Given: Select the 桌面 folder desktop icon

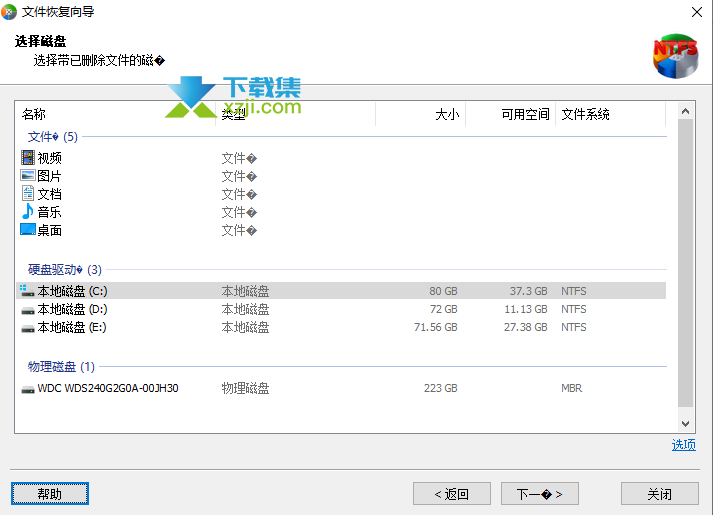Looking at the screenshot, I should coord(28,230).
